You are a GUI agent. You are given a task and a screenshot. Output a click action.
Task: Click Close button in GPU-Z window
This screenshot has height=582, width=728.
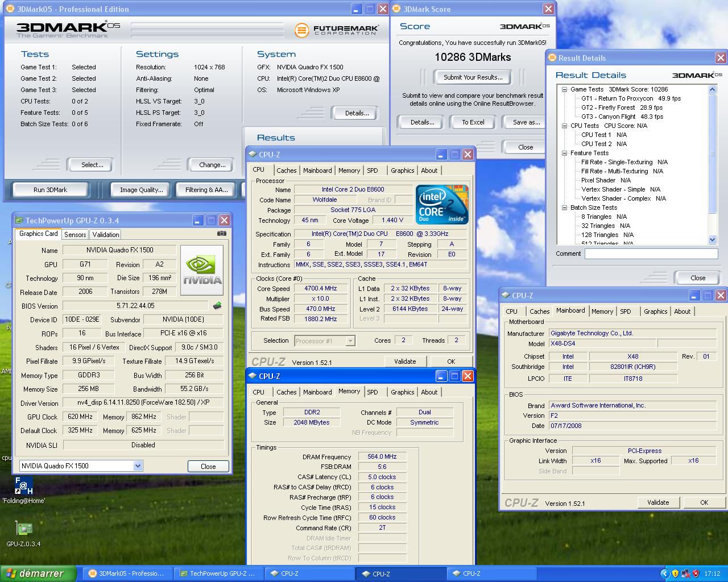(x=208, y=466)
